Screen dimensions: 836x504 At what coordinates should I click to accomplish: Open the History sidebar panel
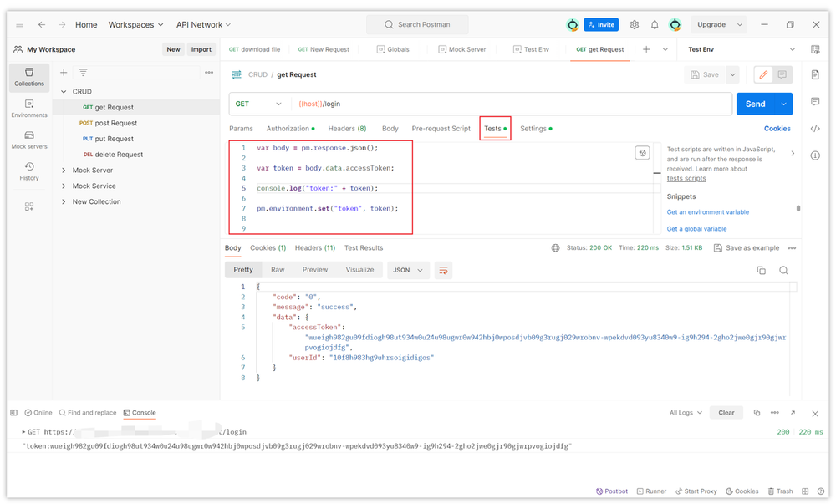(x=29, y=171)
